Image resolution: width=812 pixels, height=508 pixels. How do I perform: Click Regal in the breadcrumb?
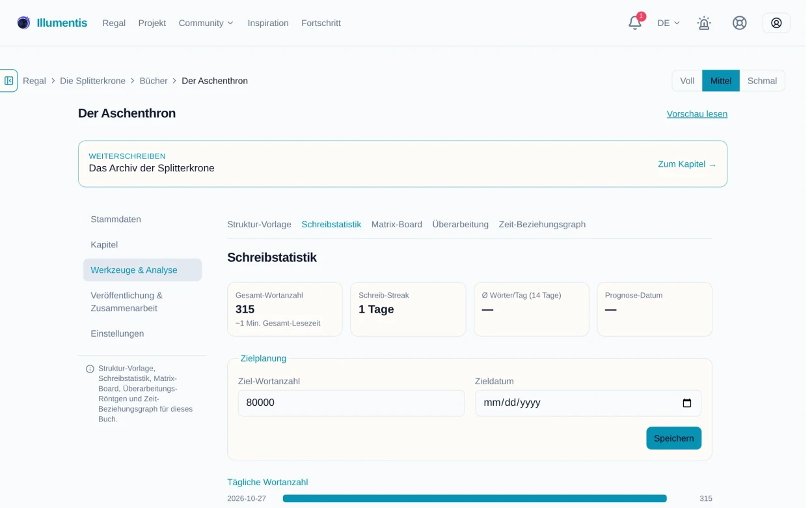[x=34, y=81]
